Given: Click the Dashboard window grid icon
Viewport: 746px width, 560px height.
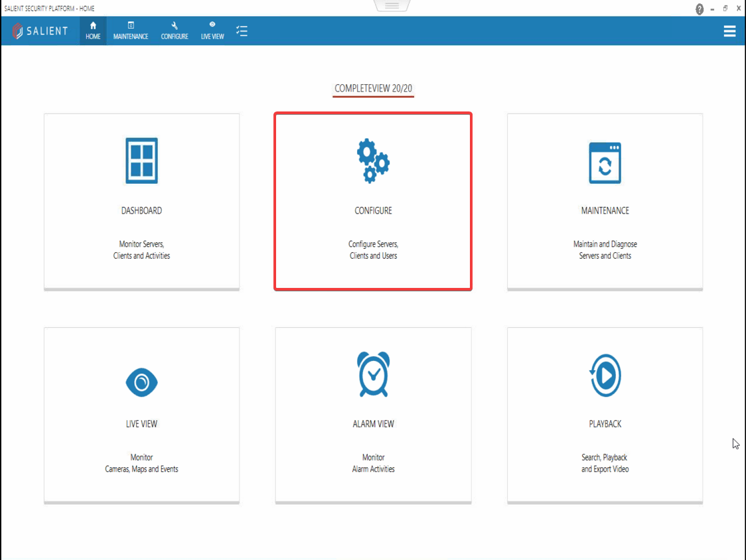Looking at the screenshot, I should point(141,161).
